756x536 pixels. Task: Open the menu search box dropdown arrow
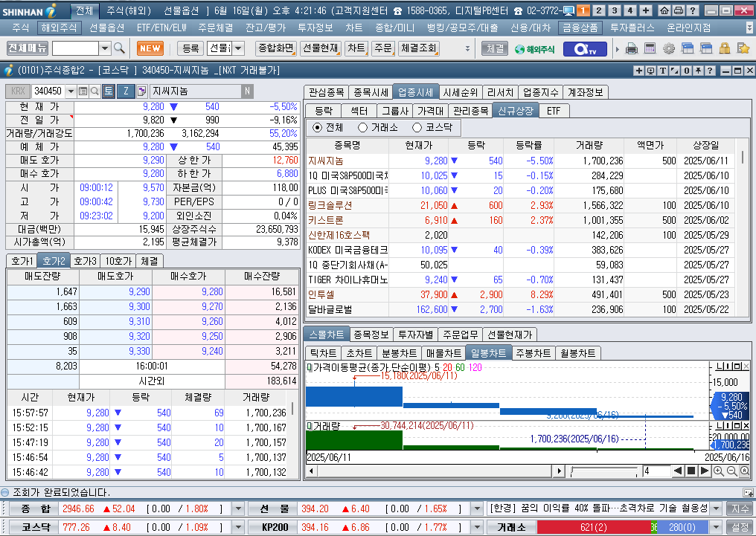pos(105,48)
